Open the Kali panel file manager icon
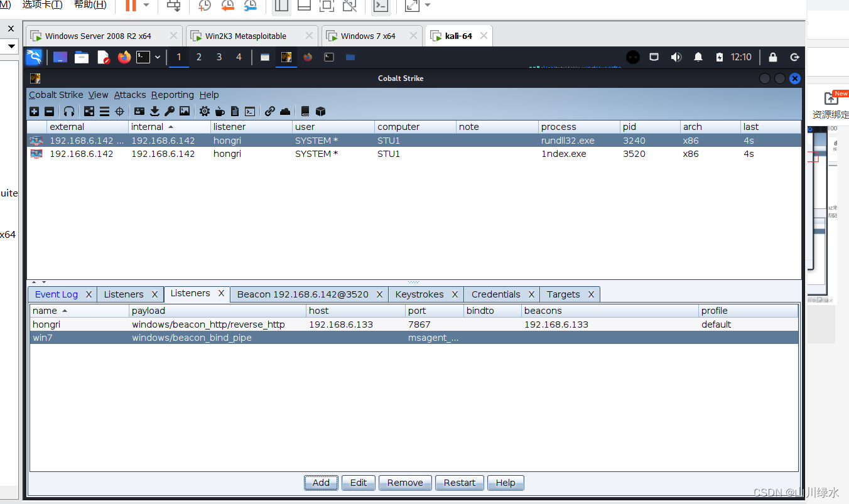The height and width of the screenshot is (504, 849). coord(82,57)
